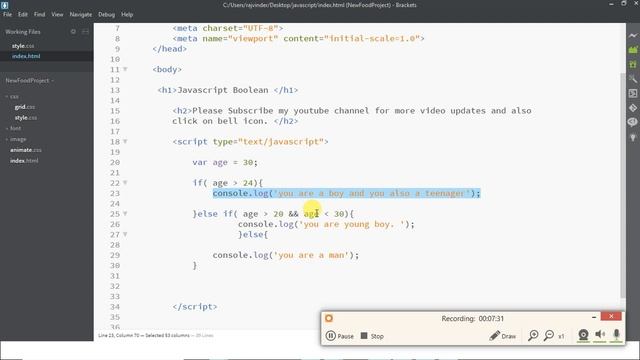Viewport: 640px width, 360px height.
Task: Click the recorder zoom in magnifier
Action: pyautogui.click(x=533, y=336)
